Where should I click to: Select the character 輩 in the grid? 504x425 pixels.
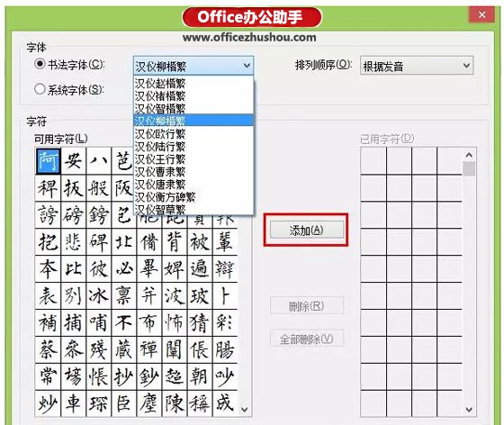225,242
